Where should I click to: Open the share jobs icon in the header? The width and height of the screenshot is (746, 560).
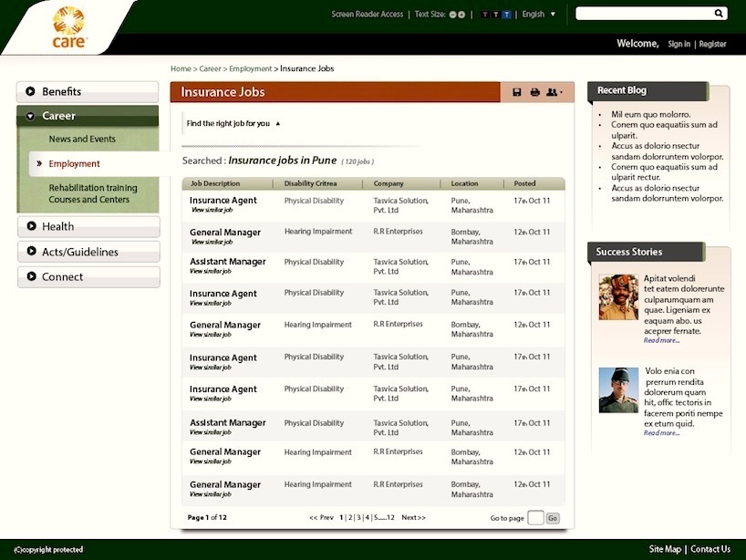[550, 91]
